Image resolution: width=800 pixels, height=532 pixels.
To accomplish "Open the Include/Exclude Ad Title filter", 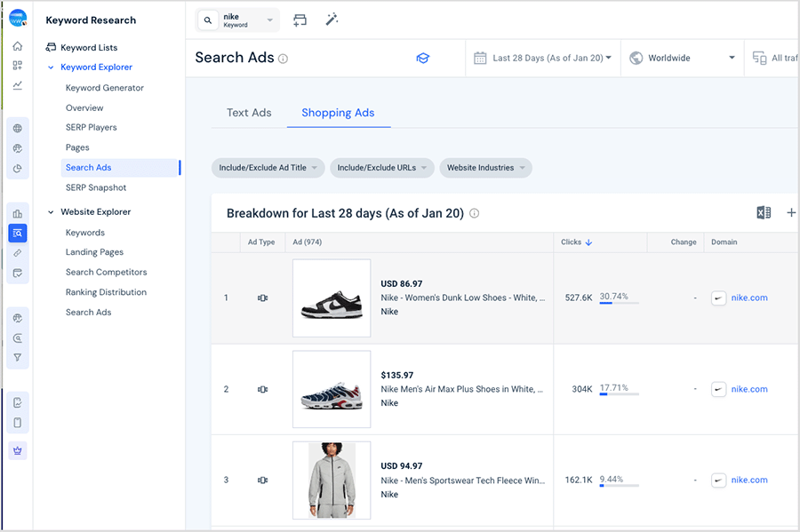I will point(268,168).
